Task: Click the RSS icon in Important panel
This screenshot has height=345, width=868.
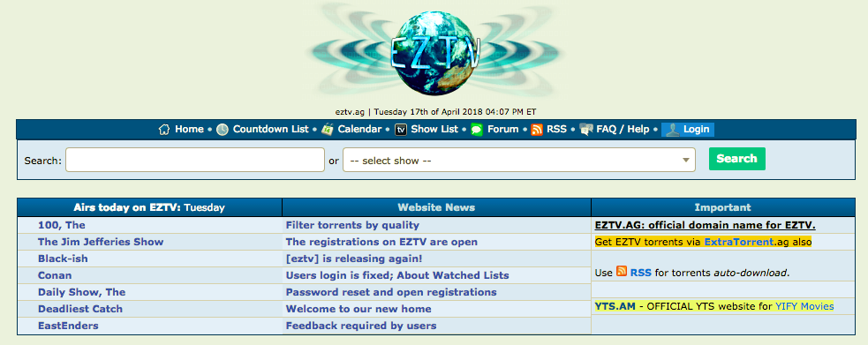Action: coord(622,272)
